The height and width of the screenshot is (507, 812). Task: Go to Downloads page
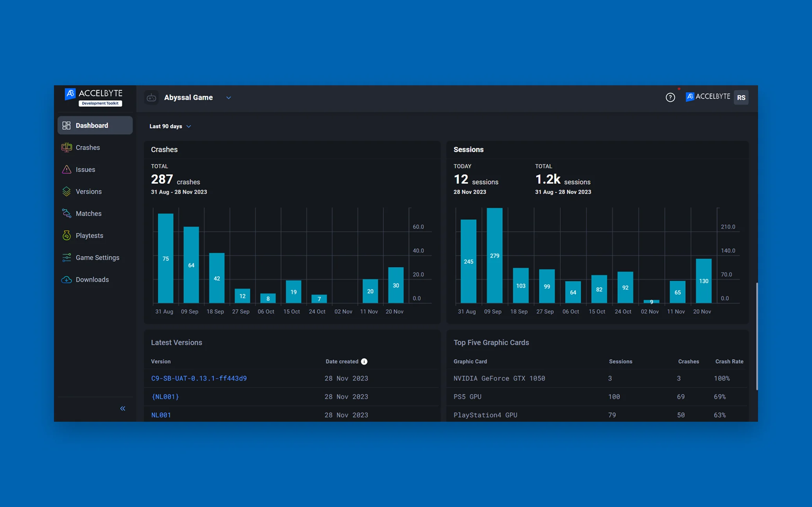[95, 280]
